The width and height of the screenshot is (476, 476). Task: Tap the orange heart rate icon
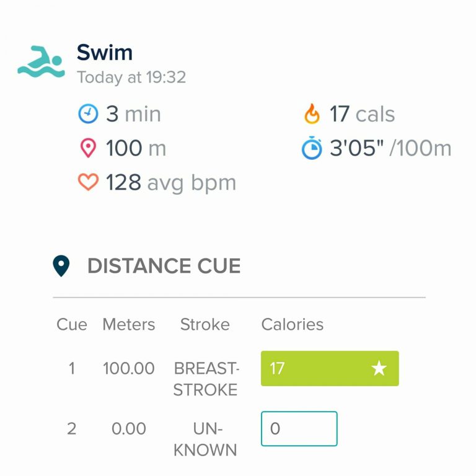tap(88, 182)
